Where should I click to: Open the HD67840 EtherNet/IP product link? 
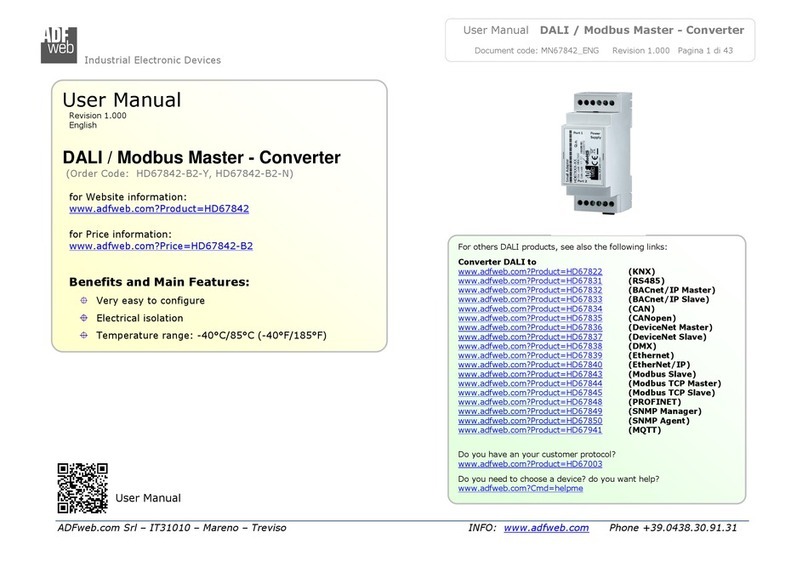coord(530,364)
